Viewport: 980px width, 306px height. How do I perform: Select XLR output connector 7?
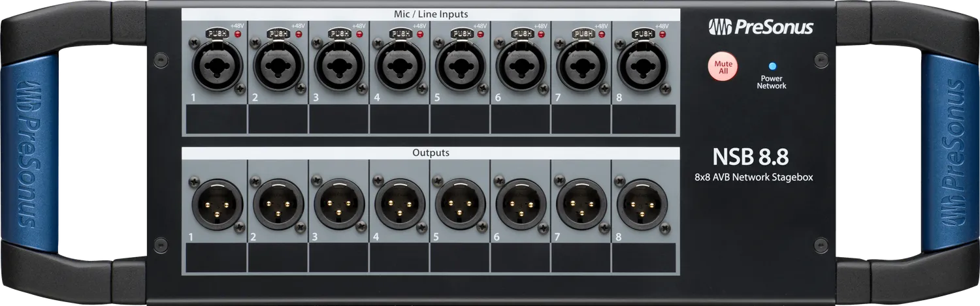click(x=581, y=204)
